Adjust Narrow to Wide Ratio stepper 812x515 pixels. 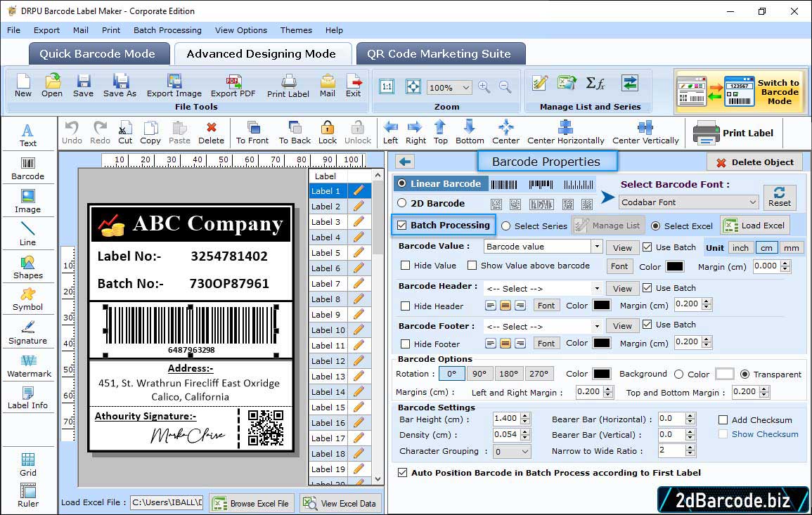point(690,451)
